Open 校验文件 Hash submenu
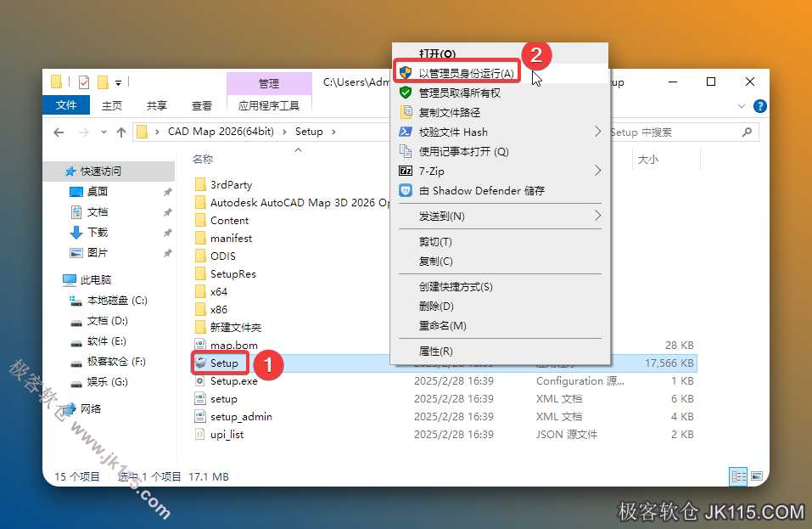The height and width of the screenshot is (529, 812). coord(501,132)
